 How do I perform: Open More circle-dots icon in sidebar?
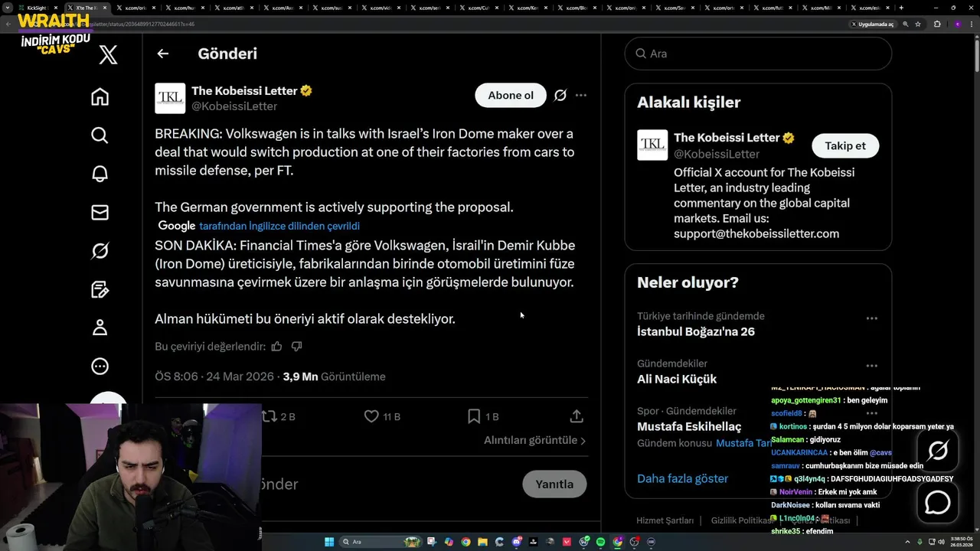pos(100,366)
